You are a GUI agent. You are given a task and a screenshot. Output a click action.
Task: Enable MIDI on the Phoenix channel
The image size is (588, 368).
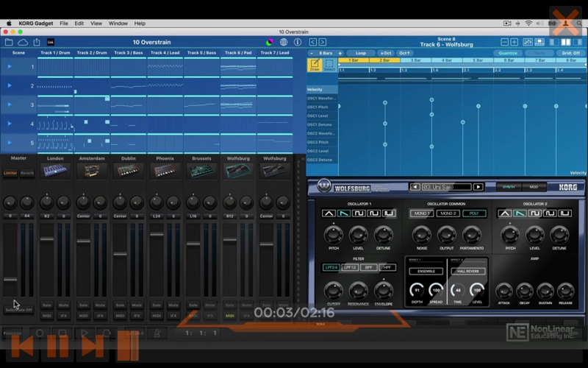point(157,316)
